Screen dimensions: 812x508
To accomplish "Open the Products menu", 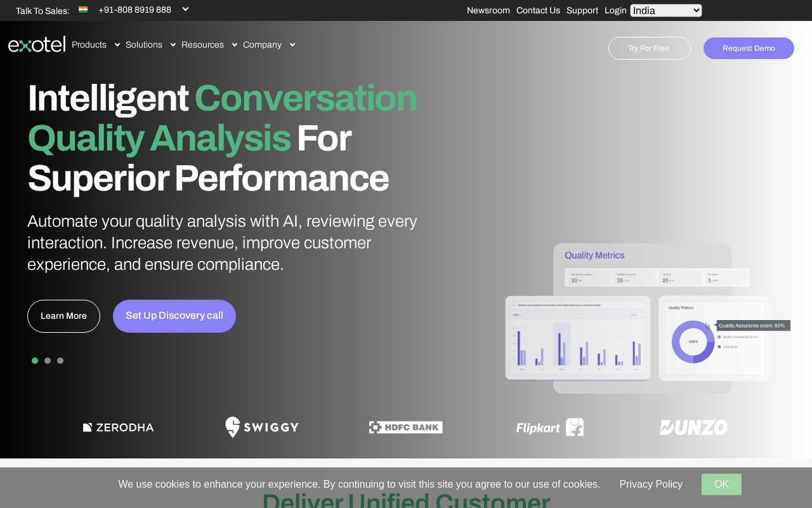I will (x=89, y=44).
